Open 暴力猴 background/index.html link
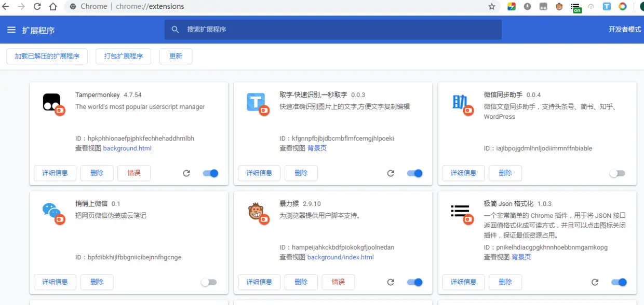Viewport: 644px width, 305px height. (340, 257)
